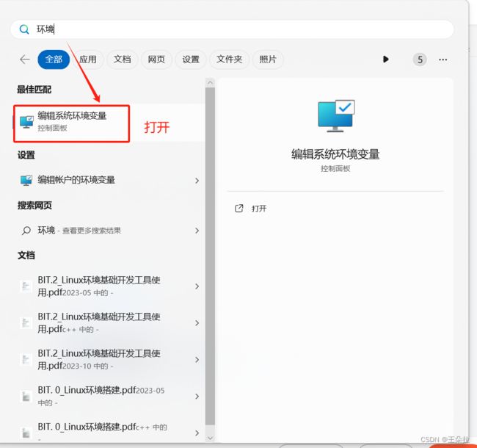
Task: Click file icon of BIT.2 pdf 2023-10
Action: (x=26, y=359)
